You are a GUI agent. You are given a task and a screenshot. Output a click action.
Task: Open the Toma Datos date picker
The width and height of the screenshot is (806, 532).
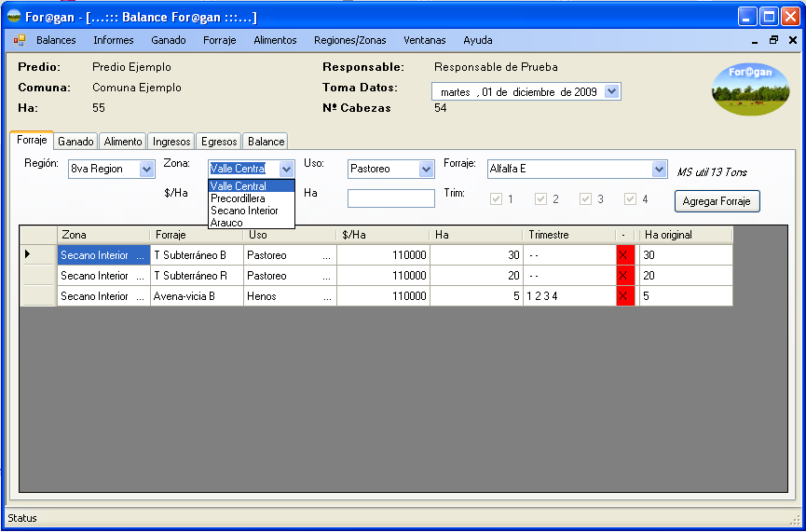pyautogui.click(x=611, y=91)
